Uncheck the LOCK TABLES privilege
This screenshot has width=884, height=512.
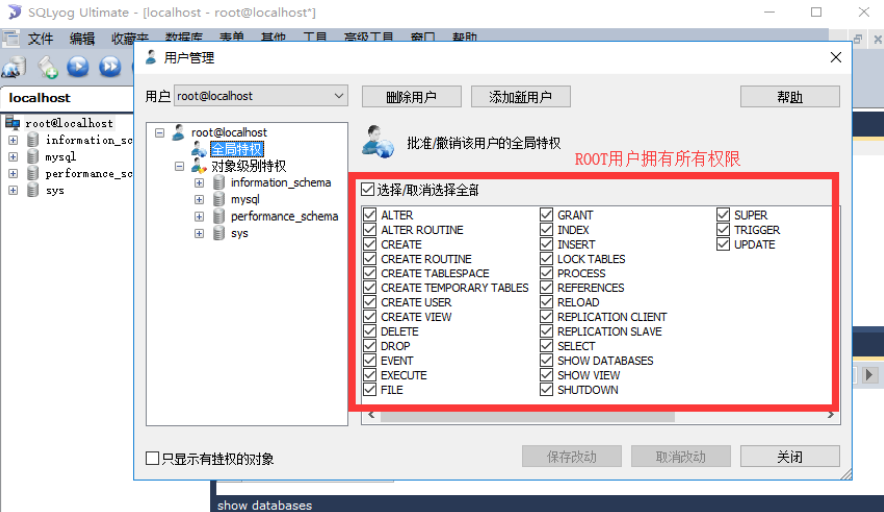pyautogui.click(x=546, y=259)
